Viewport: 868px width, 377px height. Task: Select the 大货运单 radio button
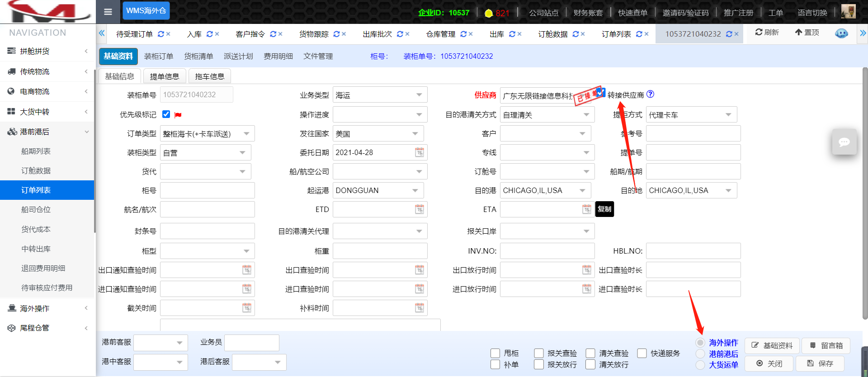(700, 365)
